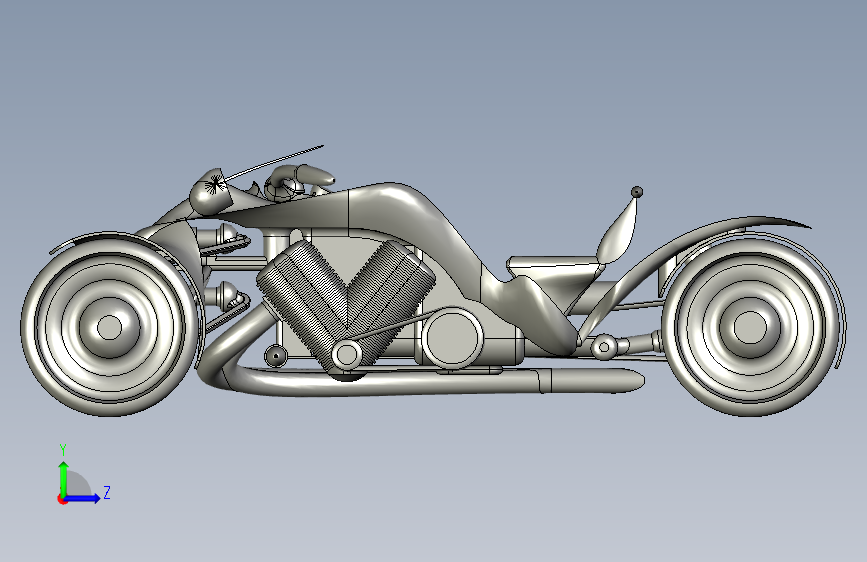Screen dimensions: 867x562
Task: Select the rear wheel hub of the motorcycle
Action: tap(750, 327)
